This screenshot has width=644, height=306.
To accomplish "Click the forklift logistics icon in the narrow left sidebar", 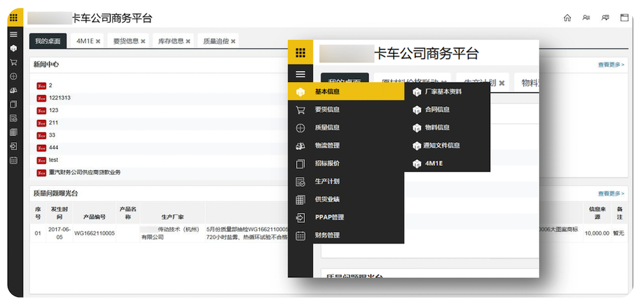I will [x=13, y=90].
